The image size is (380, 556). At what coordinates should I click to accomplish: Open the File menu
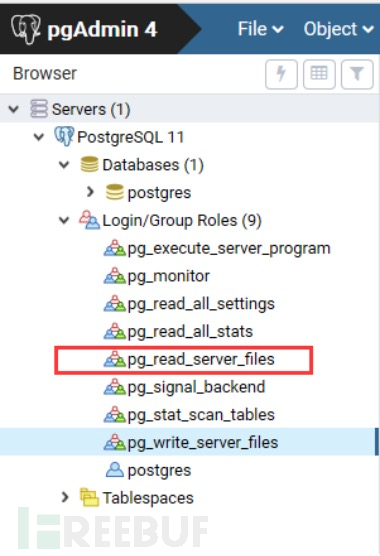tap(261, 29)
